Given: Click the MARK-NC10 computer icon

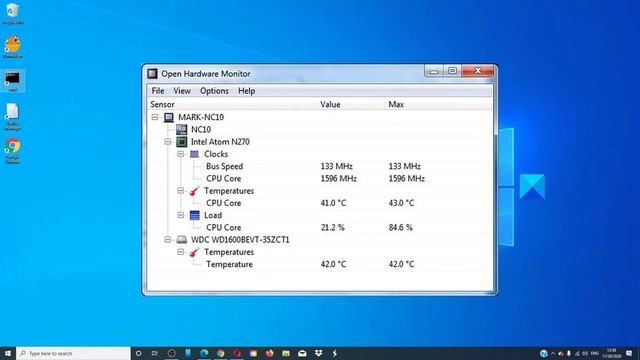Looking at the screenshot, I should click(169, 117).
